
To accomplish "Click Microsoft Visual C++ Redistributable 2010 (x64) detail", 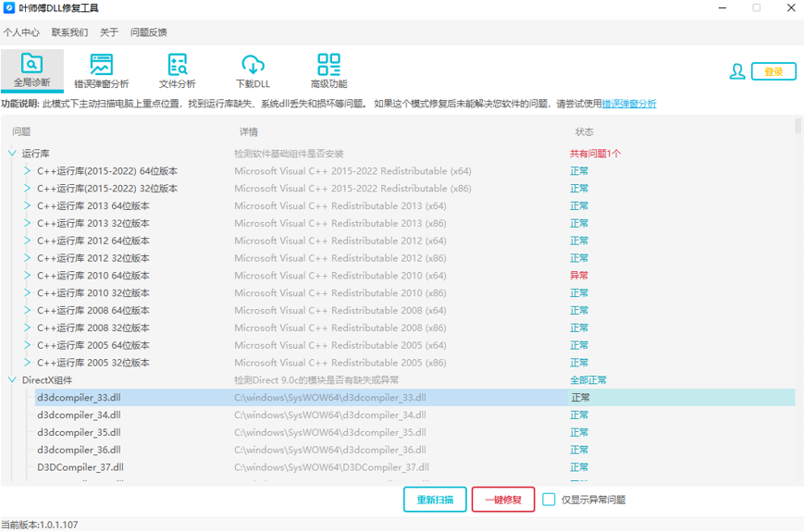I will pyautogui.click(x=340, y=275).
